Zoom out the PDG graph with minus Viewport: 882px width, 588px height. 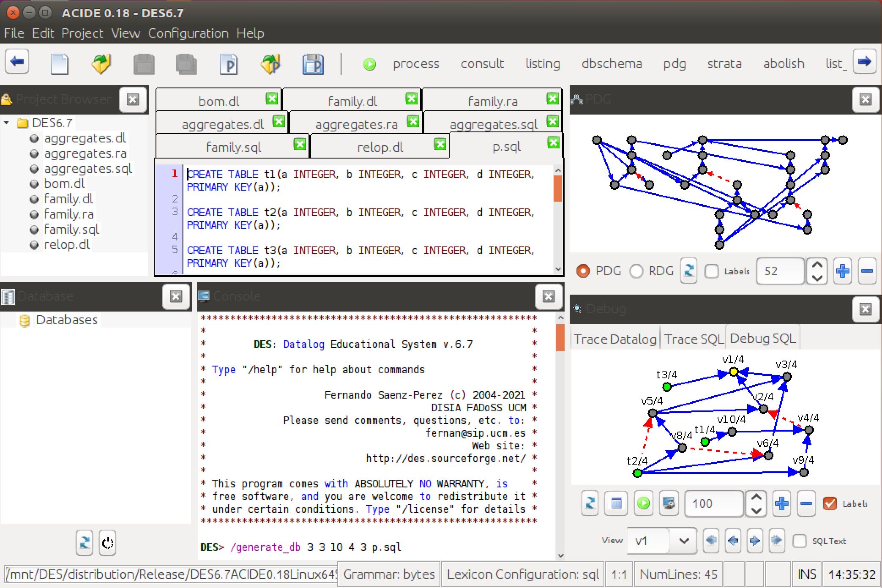[x=867, y=271]
